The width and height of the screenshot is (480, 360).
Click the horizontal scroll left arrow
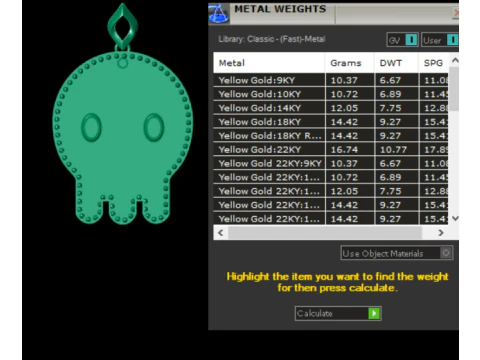[x=221, y=233]
